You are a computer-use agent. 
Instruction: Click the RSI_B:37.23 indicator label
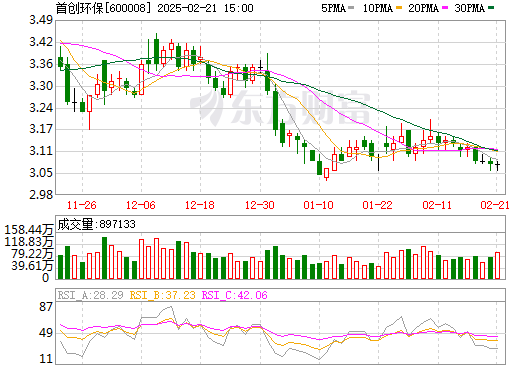tap(163, 295)
